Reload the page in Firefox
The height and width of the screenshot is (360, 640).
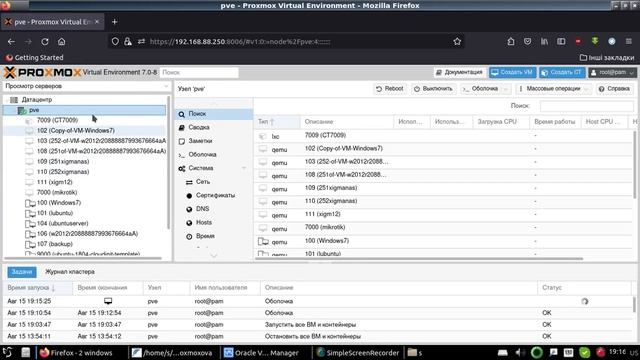coord(45,42)
